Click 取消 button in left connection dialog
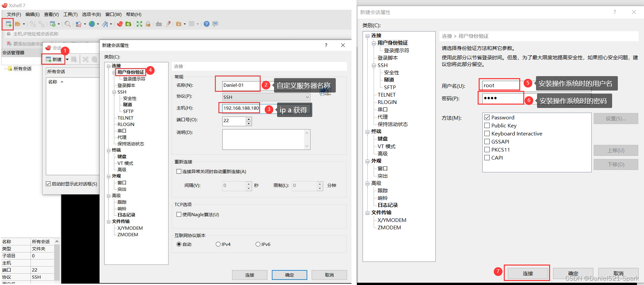Viewport: 644px width, 285px height. pos(329,275)
